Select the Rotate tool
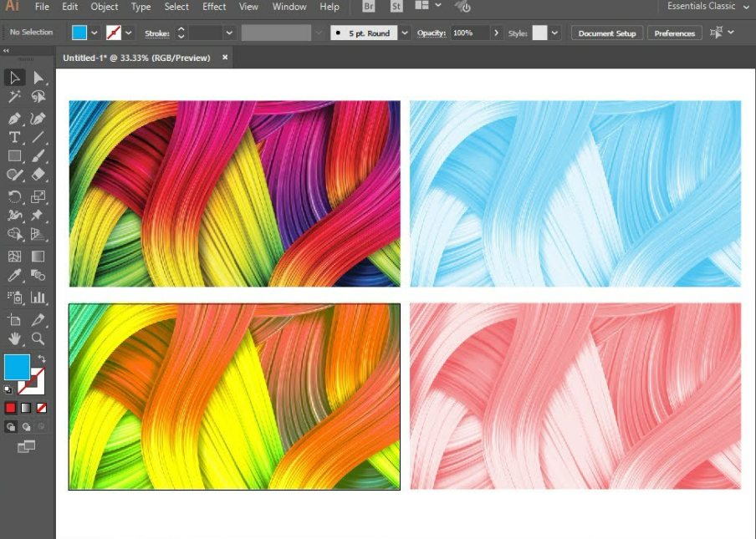The image size is (756, 539). [14, 197]
